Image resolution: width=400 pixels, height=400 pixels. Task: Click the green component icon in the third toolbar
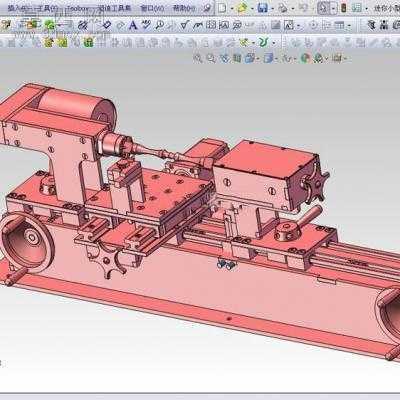click(x=88, y=42)
